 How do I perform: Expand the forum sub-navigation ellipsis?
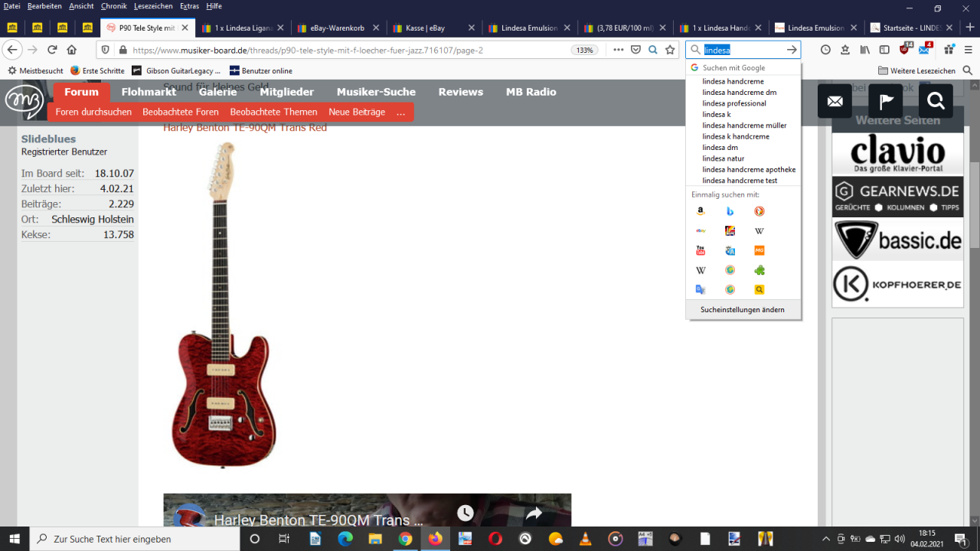click(x=400, y=112)
